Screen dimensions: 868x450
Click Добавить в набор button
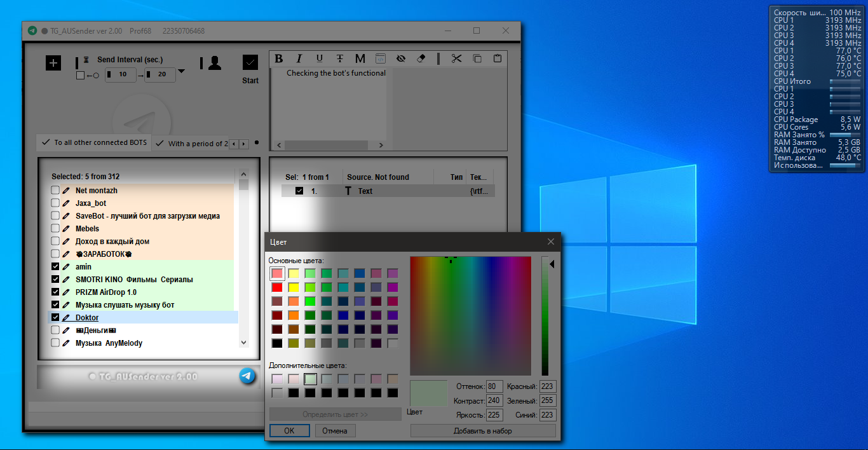point(483,430)
